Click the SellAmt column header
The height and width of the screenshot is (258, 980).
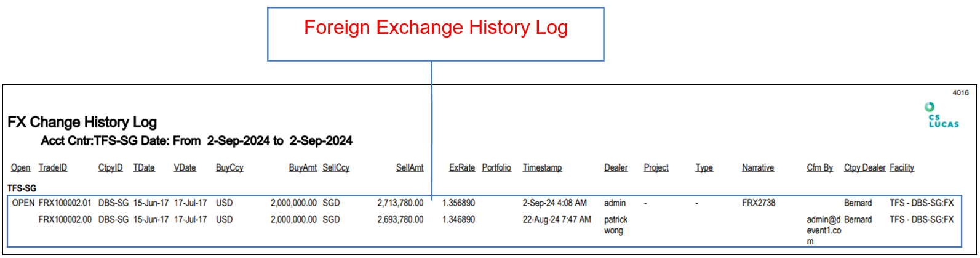click(410, 167)
